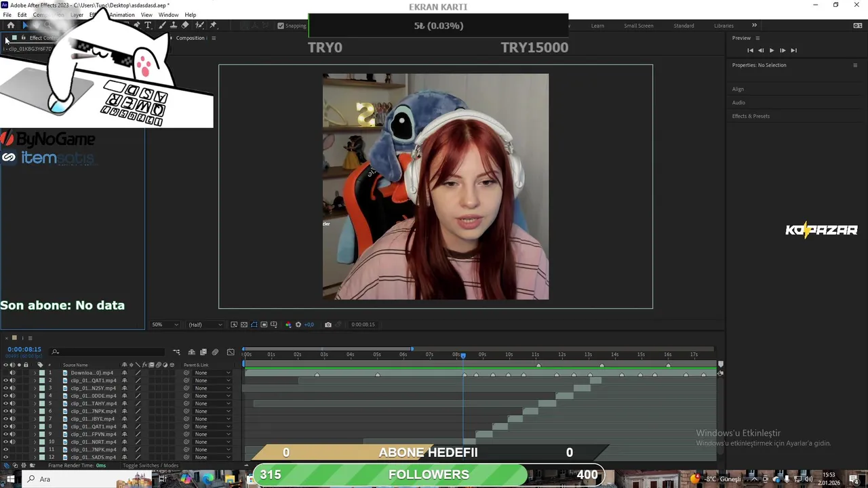Open Properties panel menu icon
The height and width of the screenshot is (488, 868).
tap(855, 65)
